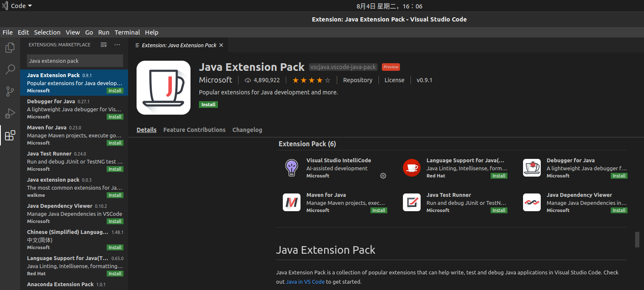
Task: Install Maven for Java from the sidebar list
Action: [x=115, y=143]
